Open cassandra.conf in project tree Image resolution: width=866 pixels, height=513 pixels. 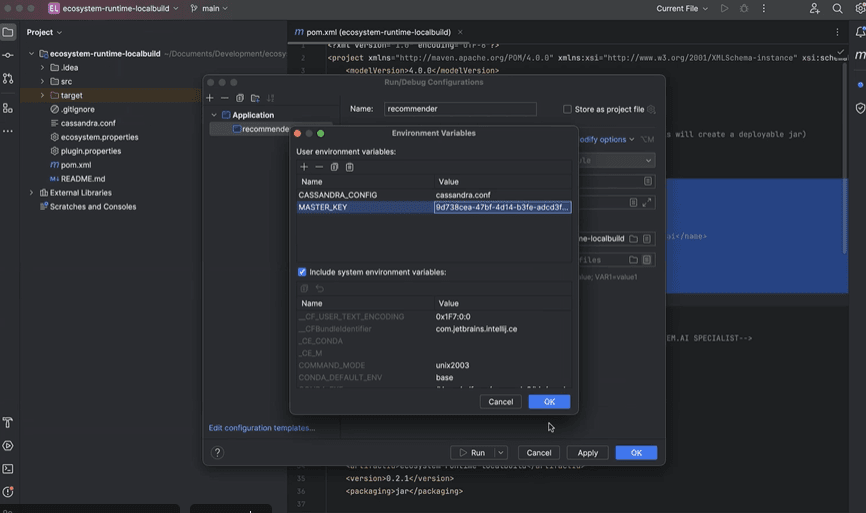(88, 123)
